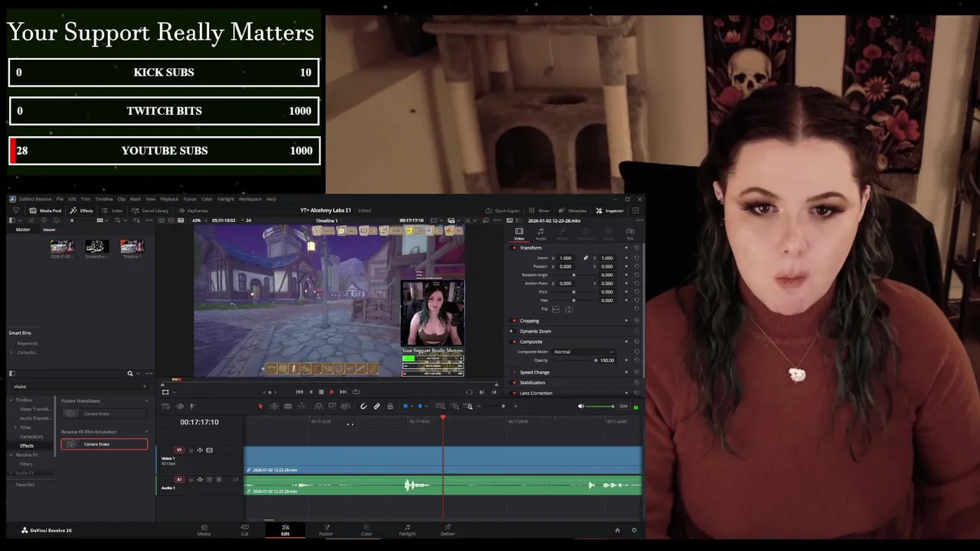The width and height of the screenshot is (980, 551).
Task: Open Inspector File tab
Action: click(630, 233)
